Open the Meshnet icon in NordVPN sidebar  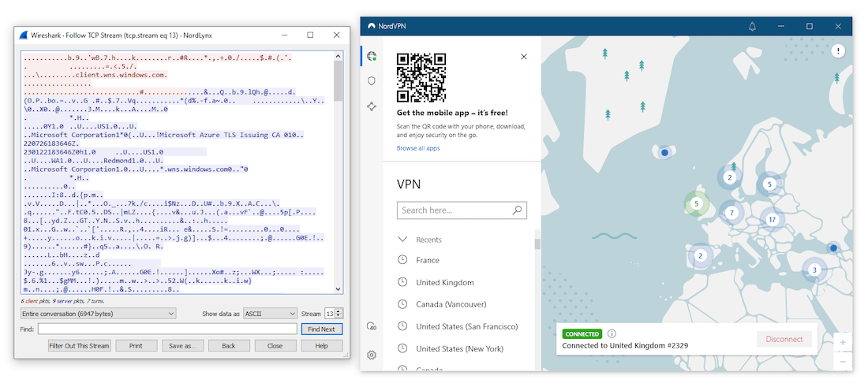point(372,106)
